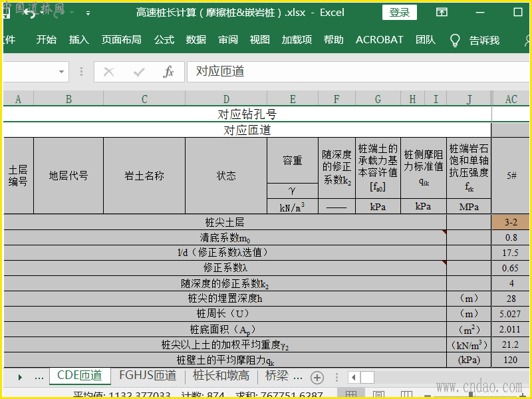Image resolution: width=532 pixels, height=399 pixels.
Task: Select column header A
Action: (x=19, y=99)
